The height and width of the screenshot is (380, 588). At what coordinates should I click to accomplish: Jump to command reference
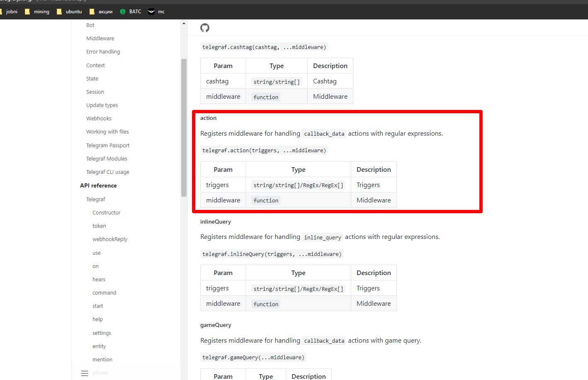click(104, 293)
